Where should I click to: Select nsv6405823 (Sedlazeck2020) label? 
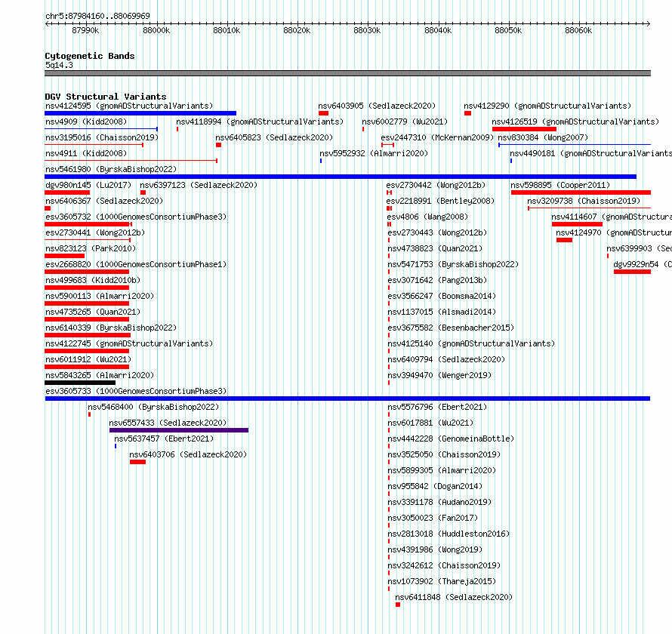pyautogui.click(x=274, y=137)
